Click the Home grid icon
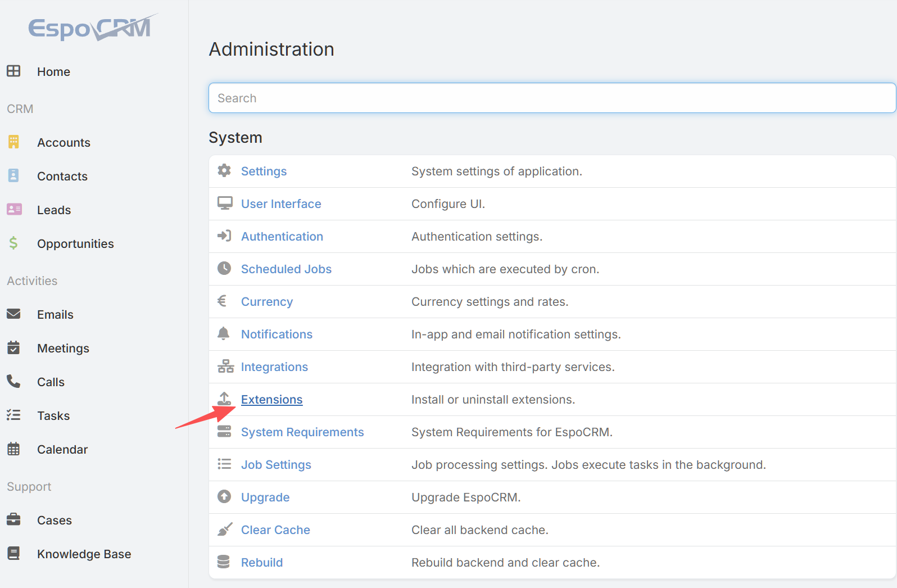The width and height of the screenshot is (897, 588). [13, 71]
